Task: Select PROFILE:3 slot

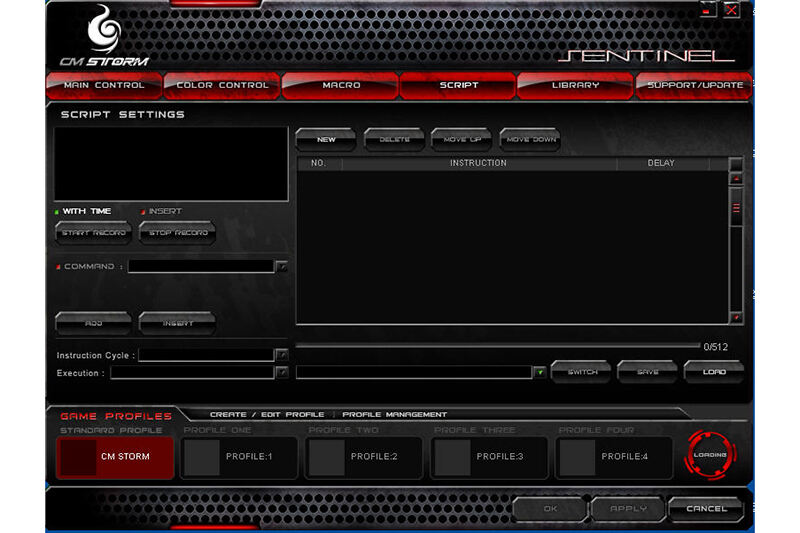Action: point(489,457)
